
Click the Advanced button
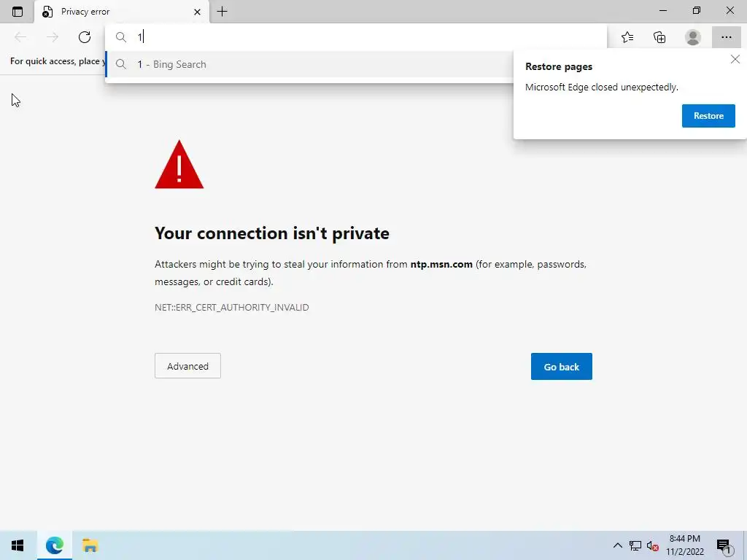point(187,366)
